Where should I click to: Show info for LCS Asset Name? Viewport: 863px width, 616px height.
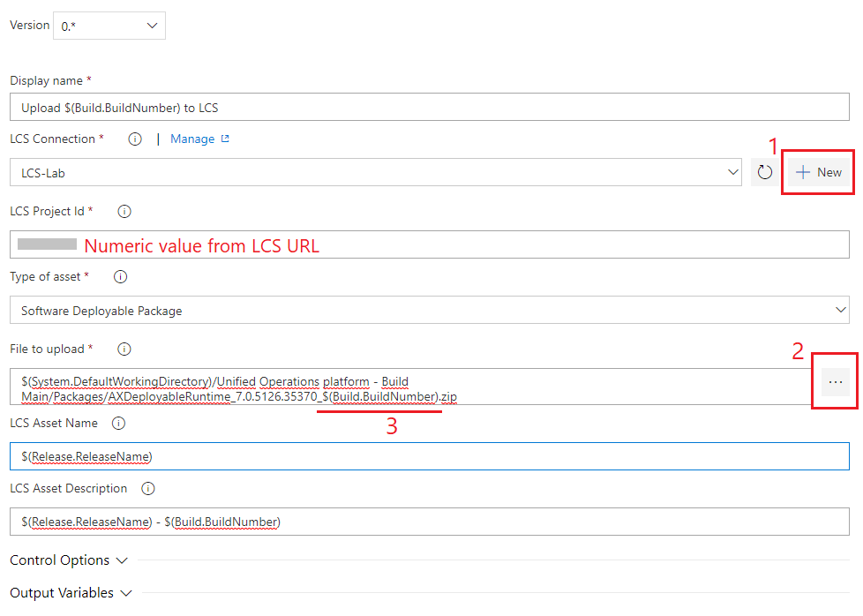pos(118,424)
